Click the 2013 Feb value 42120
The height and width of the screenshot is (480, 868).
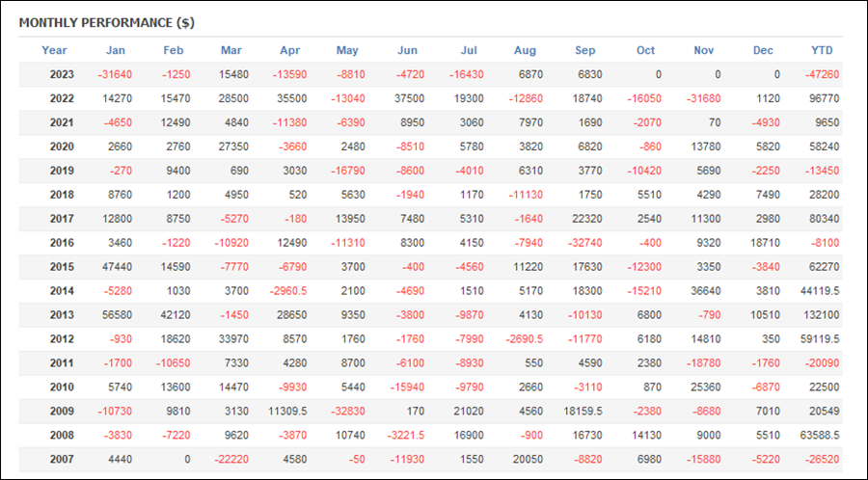176,315
